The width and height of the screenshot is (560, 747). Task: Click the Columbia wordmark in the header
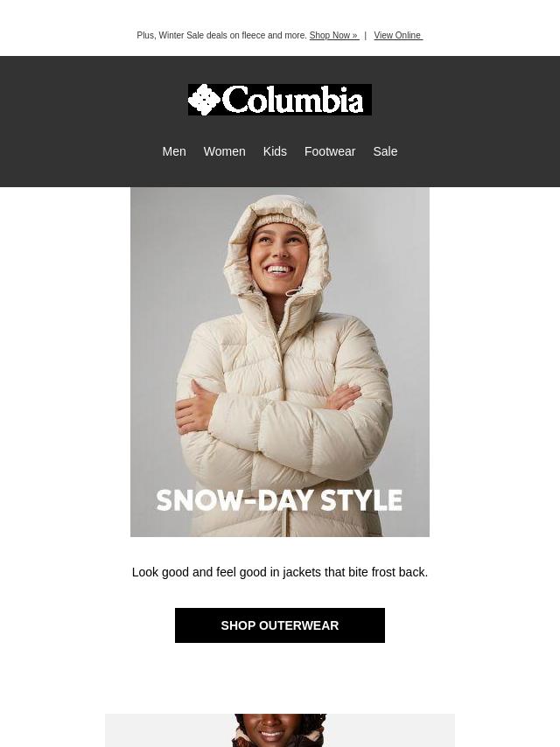pyautogui.click(x=292, y=100)
